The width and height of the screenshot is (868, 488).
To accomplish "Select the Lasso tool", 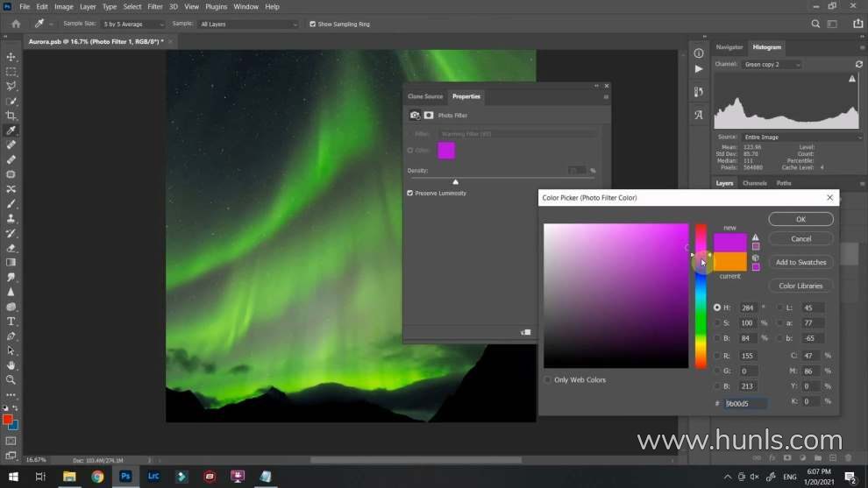I will 11,87.
